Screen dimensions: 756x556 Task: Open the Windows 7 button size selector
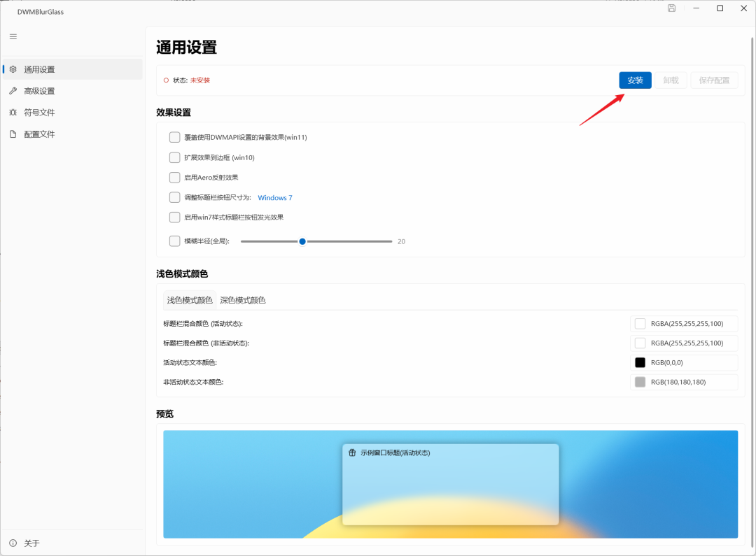coord(274,197)
